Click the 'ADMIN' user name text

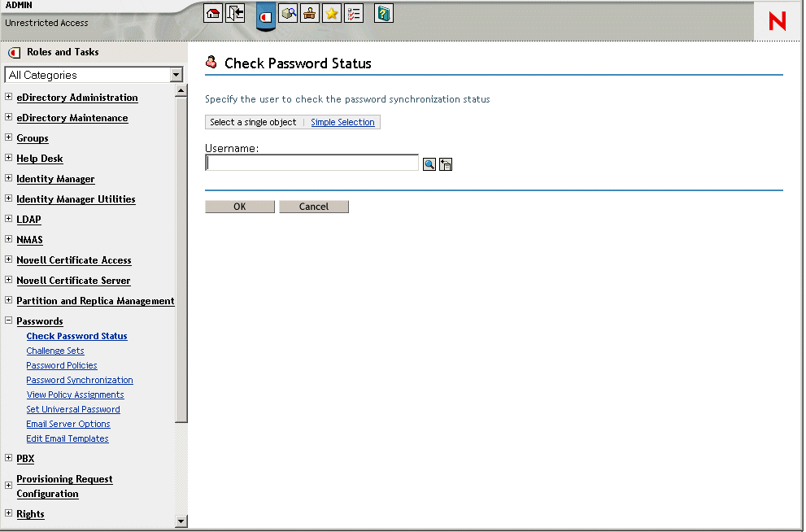click(19, 5)
